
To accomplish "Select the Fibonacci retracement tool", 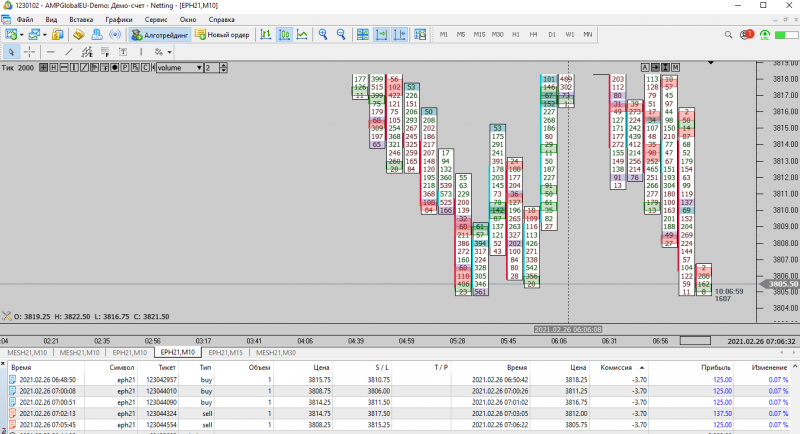I will [x=105, y=52].
